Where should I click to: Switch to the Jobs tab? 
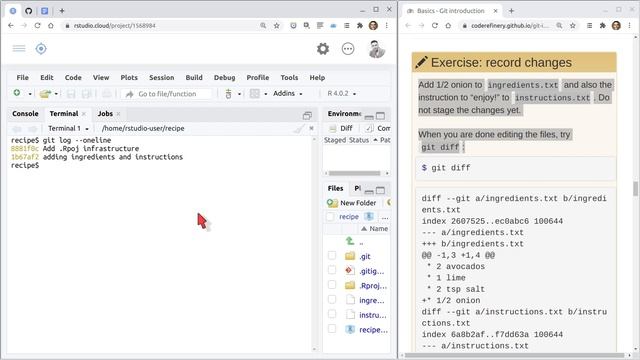(x=105, y=113)
